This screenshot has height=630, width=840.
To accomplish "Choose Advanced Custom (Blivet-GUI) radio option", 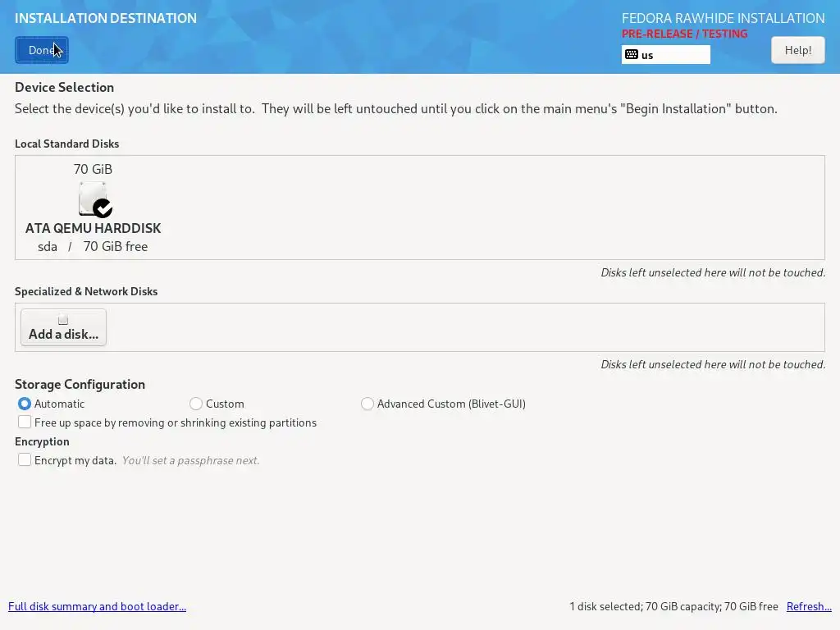I will [367, 404].
